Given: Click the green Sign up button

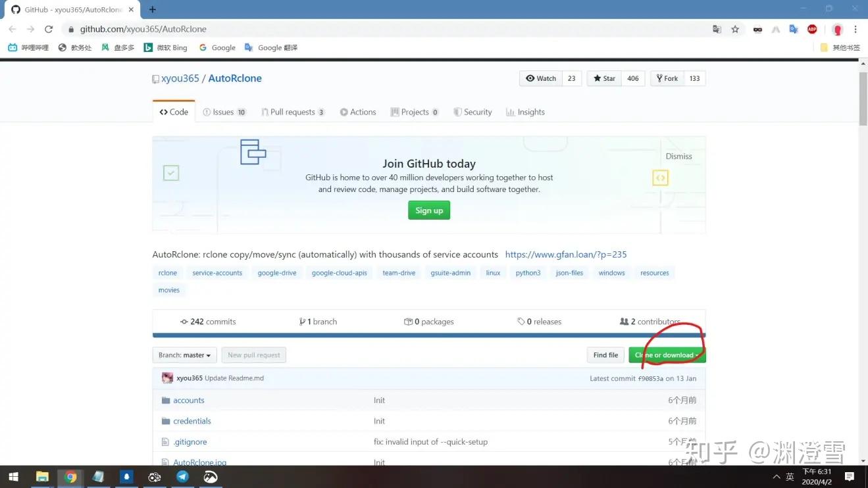Looking at the screenshot, I should click(x=429, y=210).
